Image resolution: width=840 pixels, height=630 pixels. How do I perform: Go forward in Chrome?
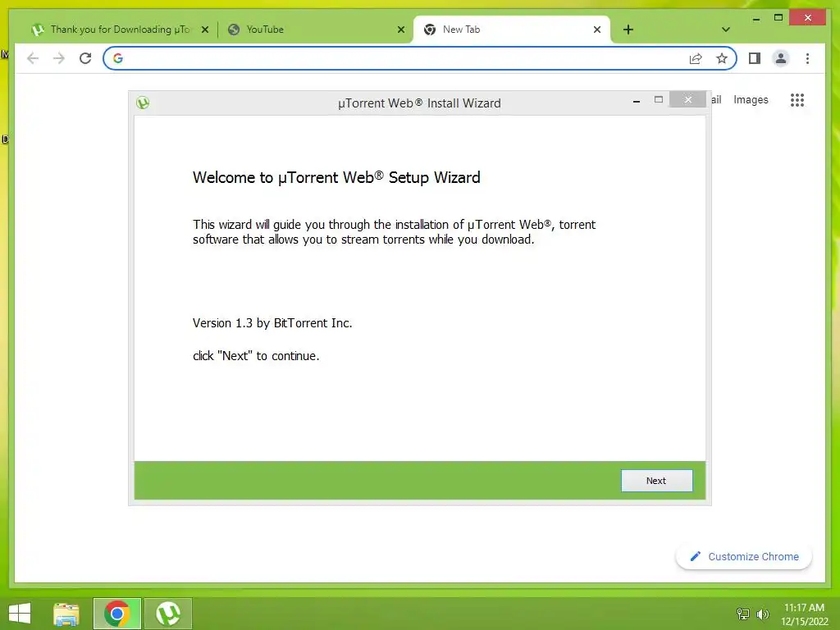(59, 58)
